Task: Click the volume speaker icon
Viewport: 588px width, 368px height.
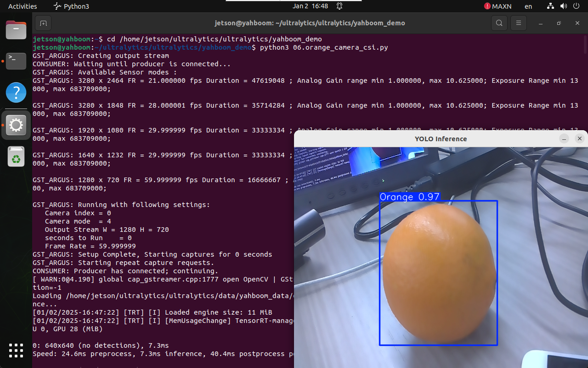Action: (564, 6)
